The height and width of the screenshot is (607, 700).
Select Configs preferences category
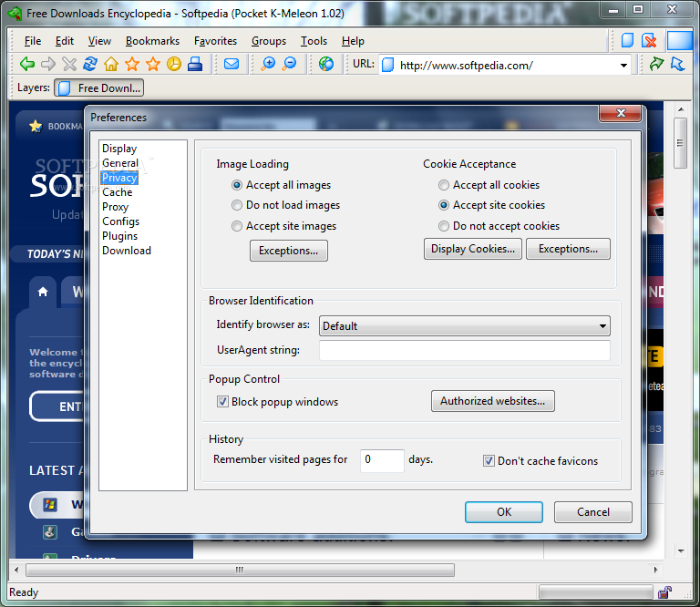(120, 221)
